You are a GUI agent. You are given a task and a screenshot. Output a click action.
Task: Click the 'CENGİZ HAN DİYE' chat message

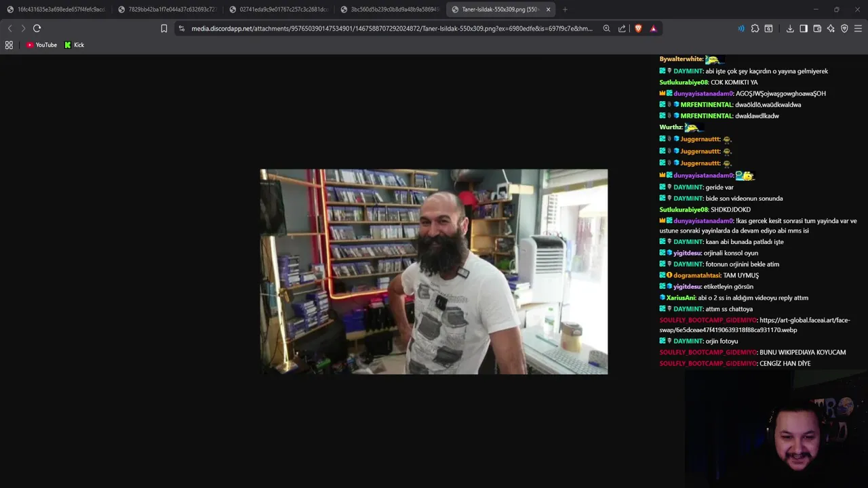click(785, 363)
